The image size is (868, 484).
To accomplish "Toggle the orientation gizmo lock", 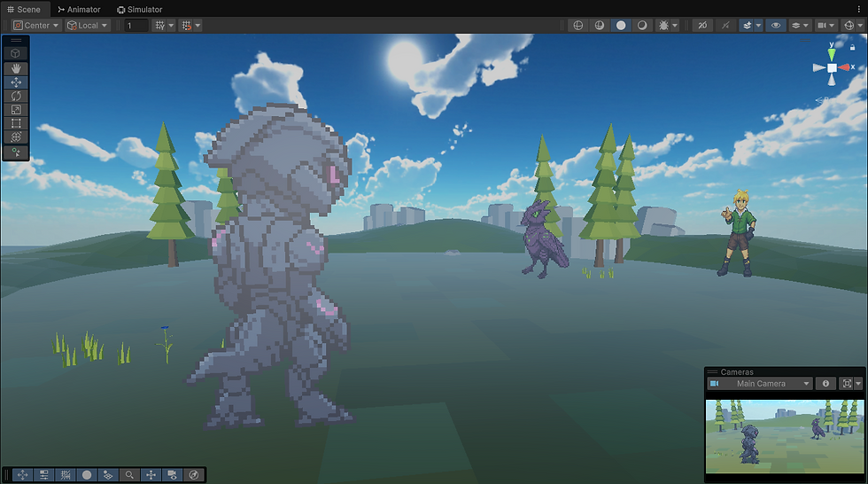I will 852,48.
